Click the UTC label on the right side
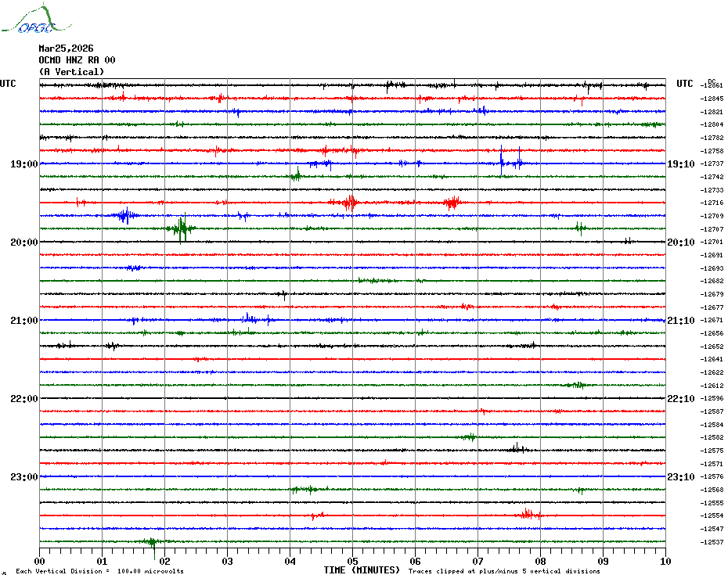The height and width of the screenshot is (582, 728). (685, 84)
